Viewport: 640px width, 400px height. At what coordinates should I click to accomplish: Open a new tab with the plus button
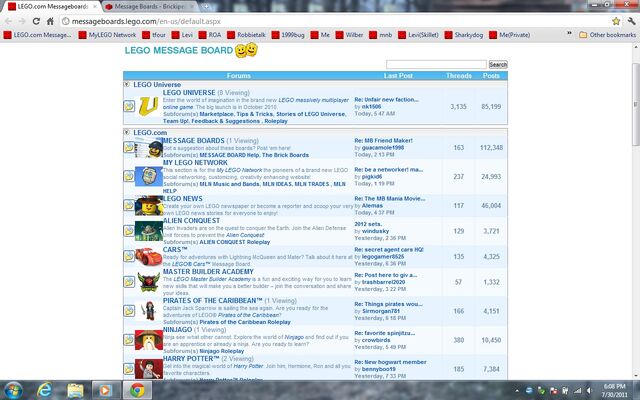pos(206,7)
